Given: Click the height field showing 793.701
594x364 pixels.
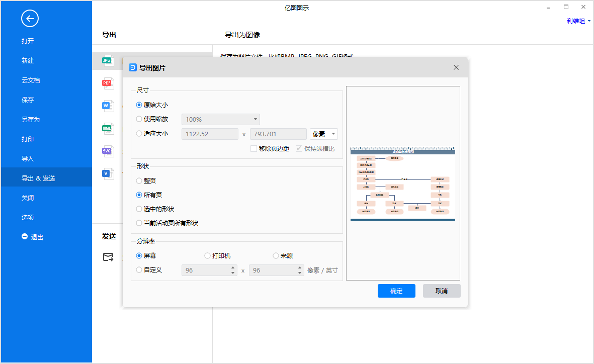Looking at the screenshot, I should click(x=278, y=134).
